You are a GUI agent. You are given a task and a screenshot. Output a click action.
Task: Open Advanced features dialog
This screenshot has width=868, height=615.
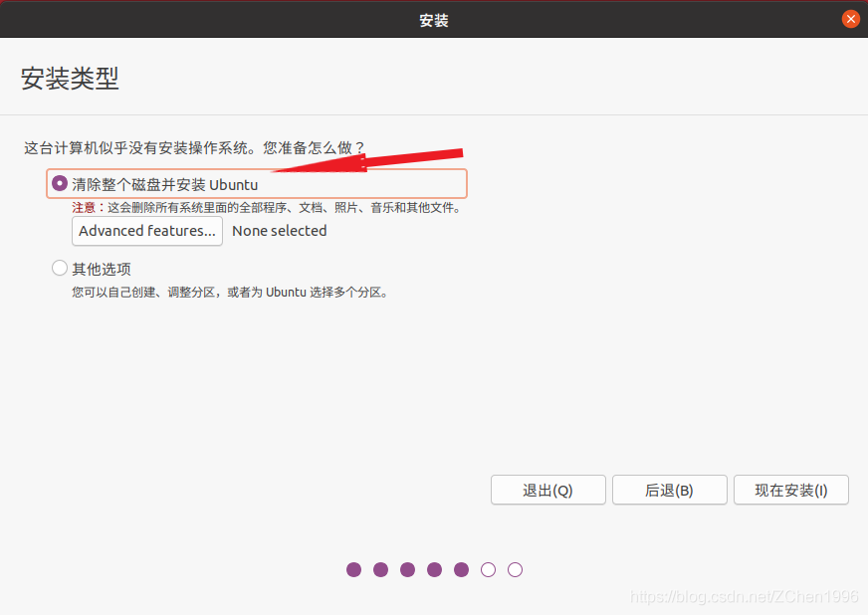[147, 231]
